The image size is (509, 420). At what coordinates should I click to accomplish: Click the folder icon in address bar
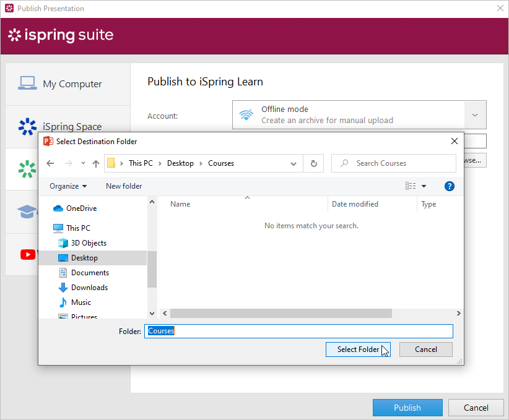pyautogui.click(x=111, y=163)
